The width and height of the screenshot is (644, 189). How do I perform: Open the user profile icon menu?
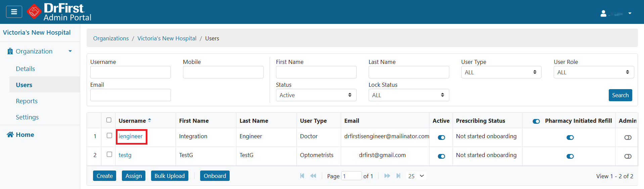click(x=603, y=13)
